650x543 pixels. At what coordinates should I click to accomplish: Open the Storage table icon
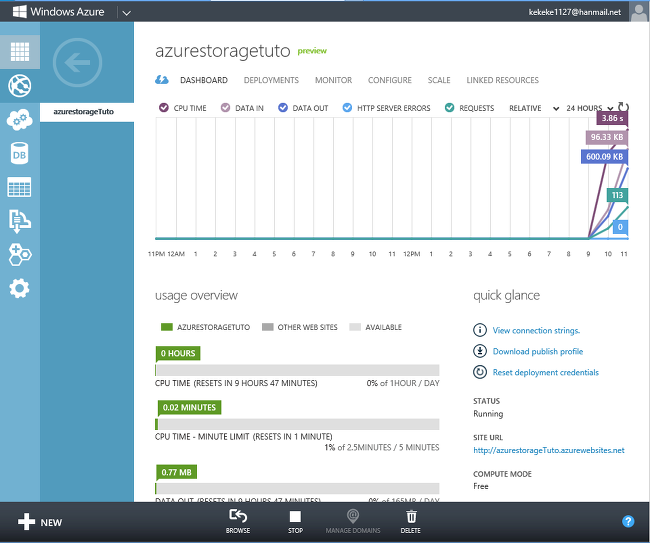point(19,187)
